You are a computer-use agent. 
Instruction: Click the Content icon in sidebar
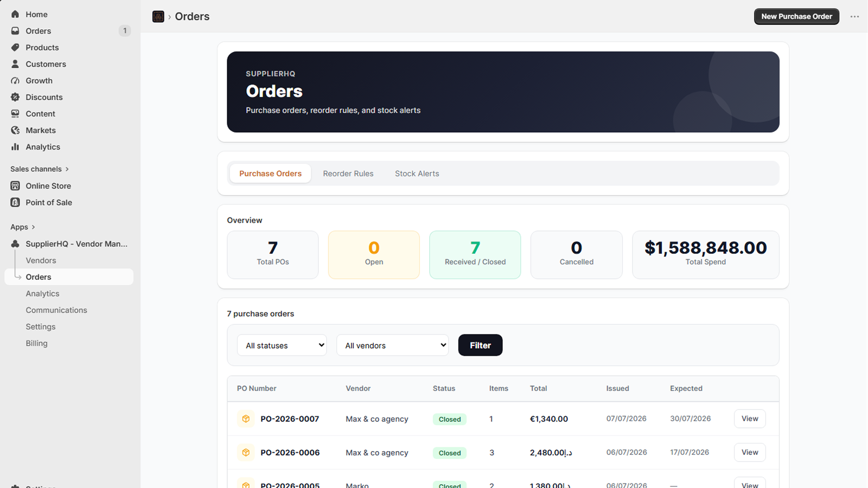click(15, 114)
